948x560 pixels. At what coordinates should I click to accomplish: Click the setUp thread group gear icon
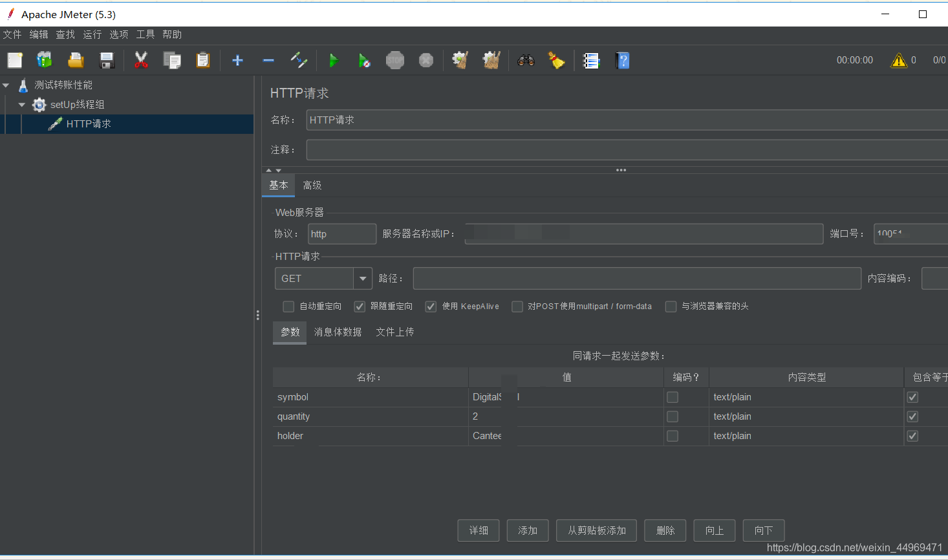click(x=39, y=104)
